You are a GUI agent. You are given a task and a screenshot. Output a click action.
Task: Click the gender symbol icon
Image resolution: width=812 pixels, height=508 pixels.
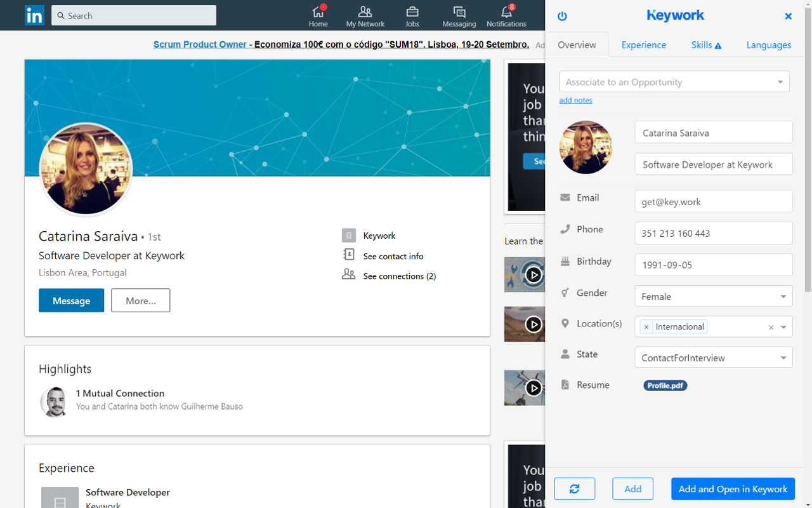coord(565,293)
